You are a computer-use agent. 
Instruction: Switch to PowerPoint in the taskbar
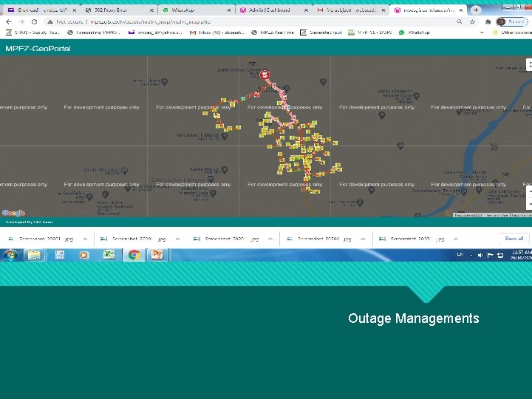tap(157, 255)
